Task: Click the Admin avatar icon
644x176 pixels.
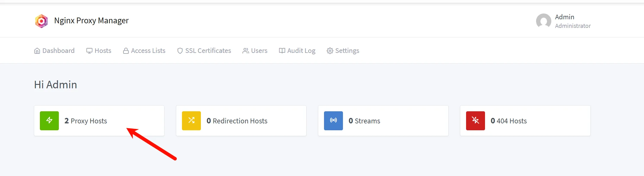Action: click(x=544, y=21)
